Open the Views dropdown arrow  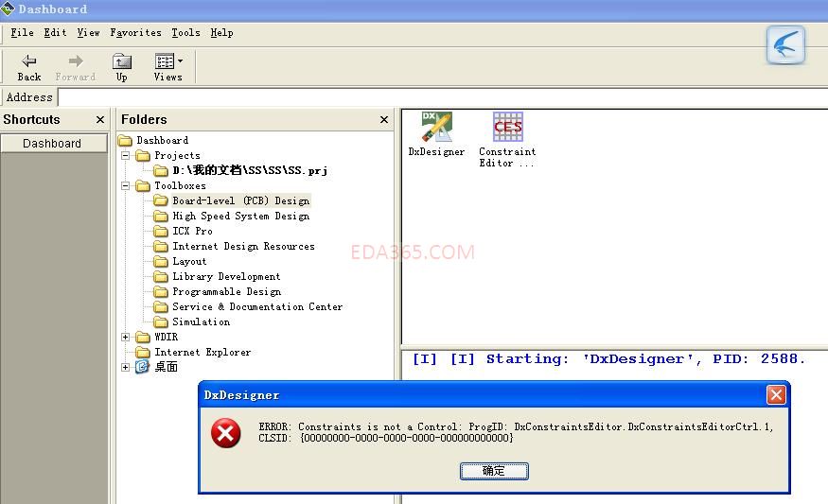click(x=181, y=61)
